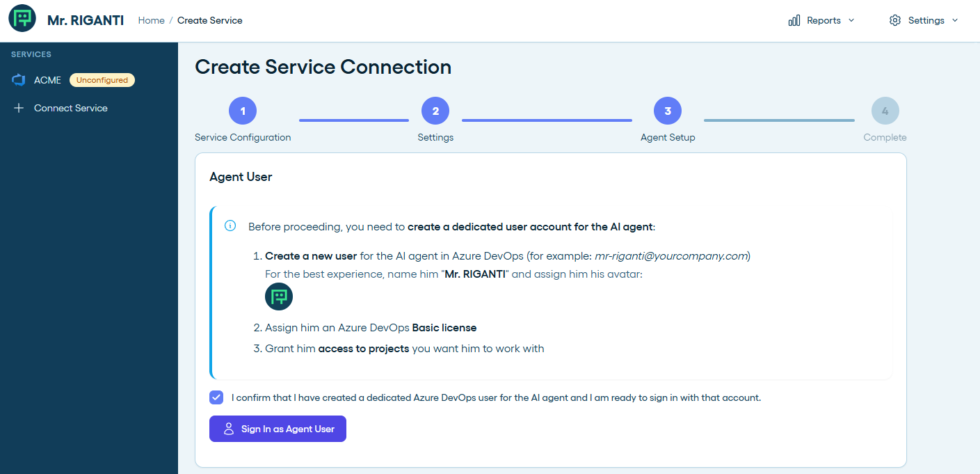Viewport: 980px width, 474px height.
Task: Click the Mr. RIGANTI logo icon
Action: pos(22,19)
